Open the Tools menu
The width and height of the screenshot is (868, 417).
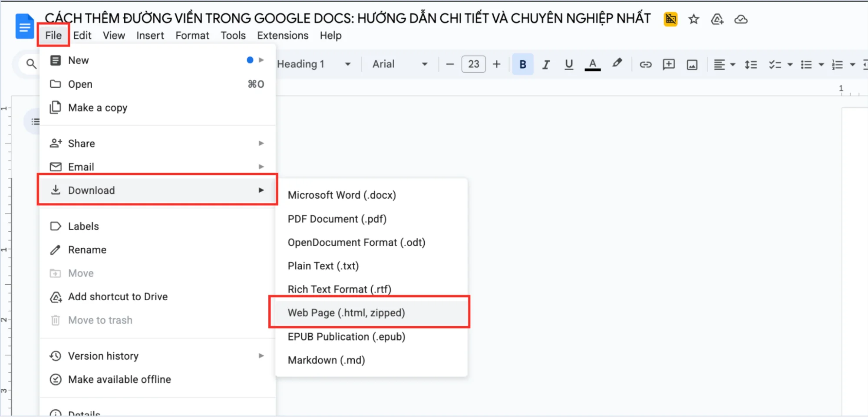click(x=233, y=35)
